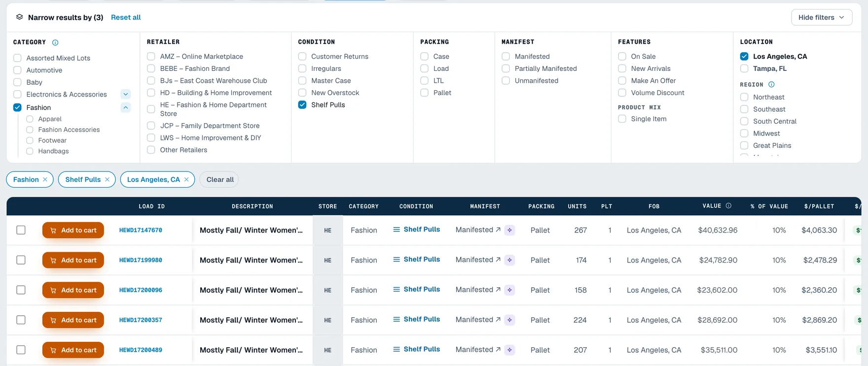The height and width of the screenshot is (366, 868).
Task: Open manifest arrow for load HEWD17147670
Action: (498, 230)
